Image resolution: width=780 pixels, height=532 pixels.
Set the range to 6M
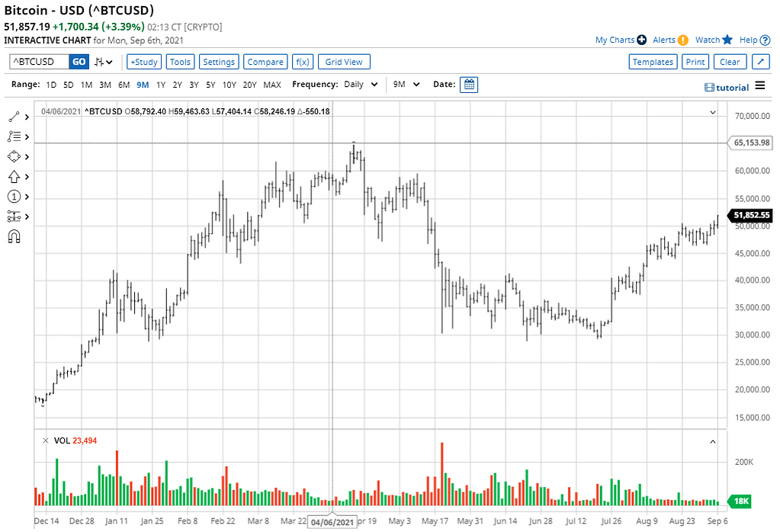(124, 85)
